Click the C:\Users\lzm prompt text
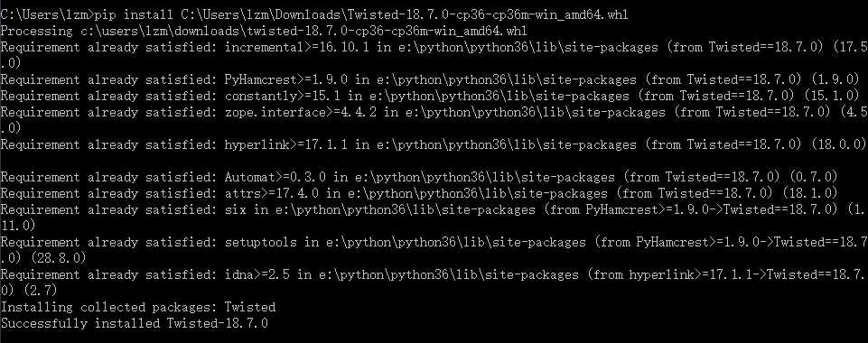Image resolution: width=868 pixels, height=343 pixels. [44, 14]
